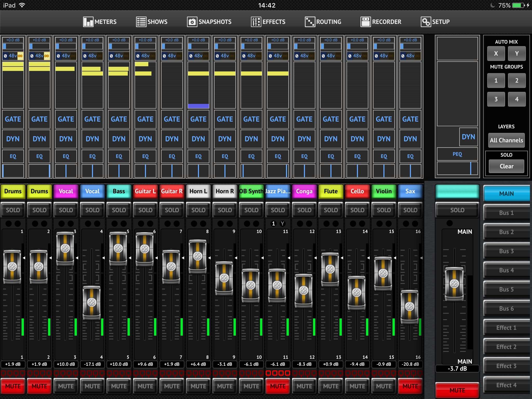532x399 pixels.
Task: Open the Shows list icon
Action: [141, 22]
